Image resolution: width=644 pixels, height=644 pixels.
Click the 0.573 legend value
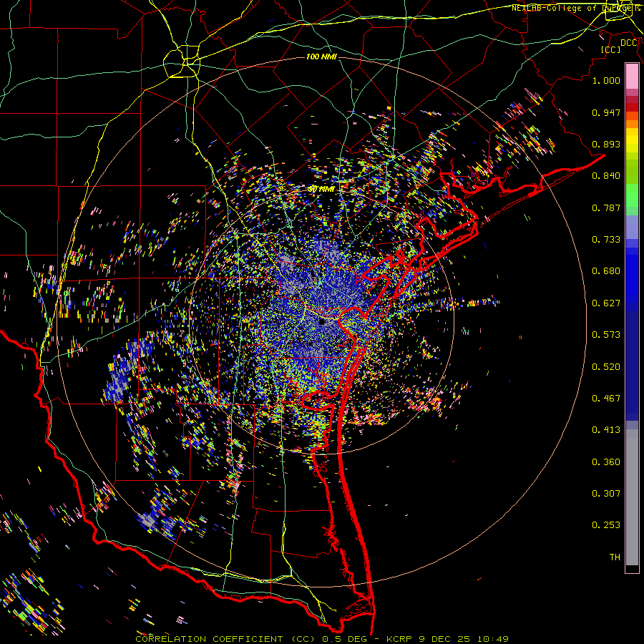pos(606,335)
